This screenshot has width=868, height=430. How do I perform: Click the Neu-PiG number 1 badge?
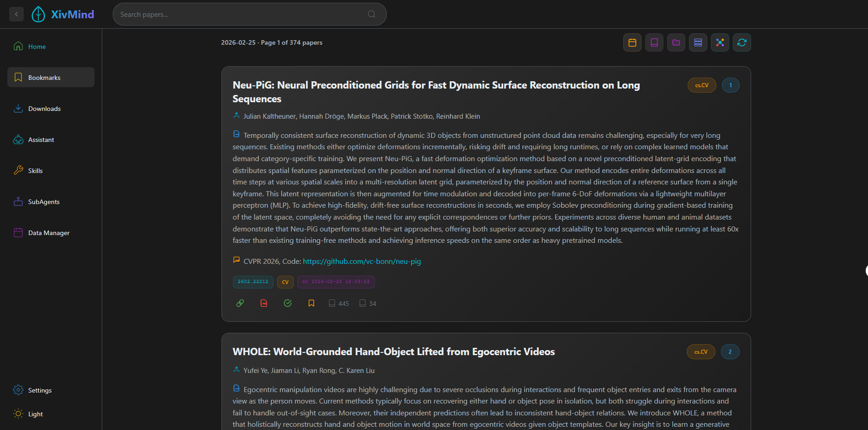[x=731, y=85]
